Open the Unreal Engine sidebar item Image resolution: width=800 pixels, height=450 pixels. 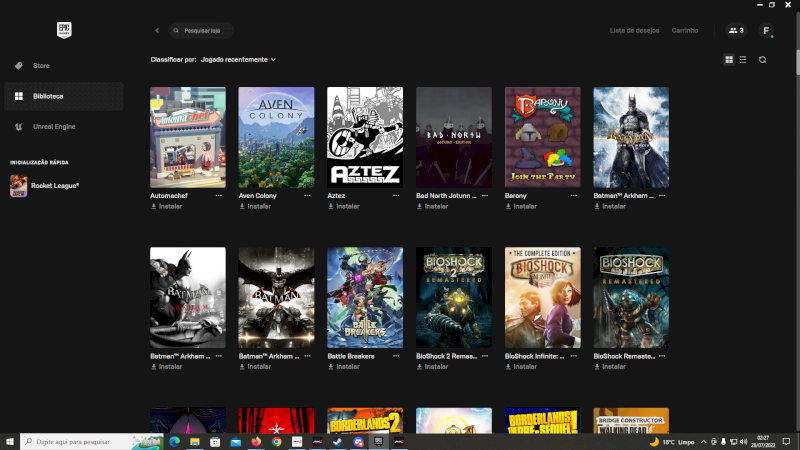click(x=54, y=127)
